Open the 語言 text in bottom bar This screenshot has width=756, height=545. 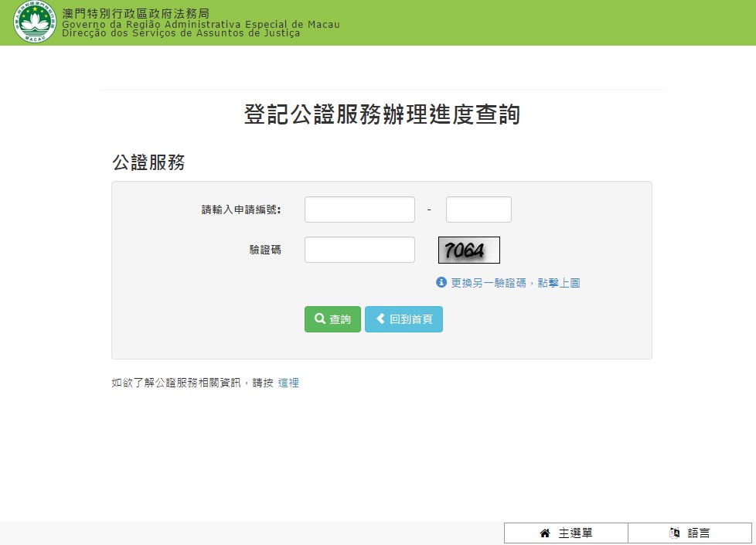tap(699, 533)
